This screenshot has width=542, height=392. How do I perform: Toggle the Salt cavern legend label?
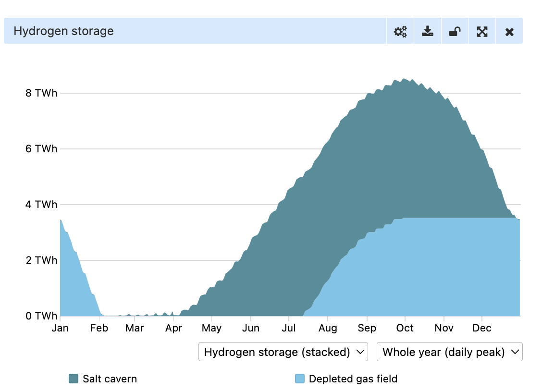pyautogui.click(x=110, y=379)
